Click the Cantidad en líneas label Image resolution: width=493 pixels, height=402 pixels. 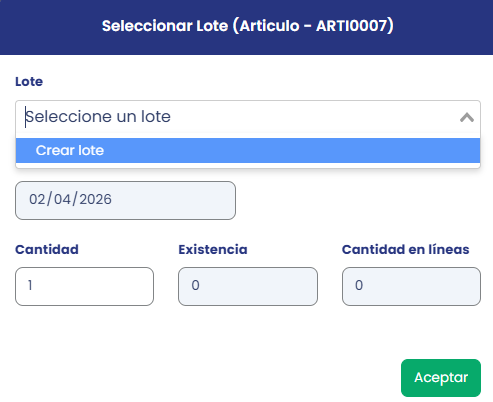[x=405, y=249]
